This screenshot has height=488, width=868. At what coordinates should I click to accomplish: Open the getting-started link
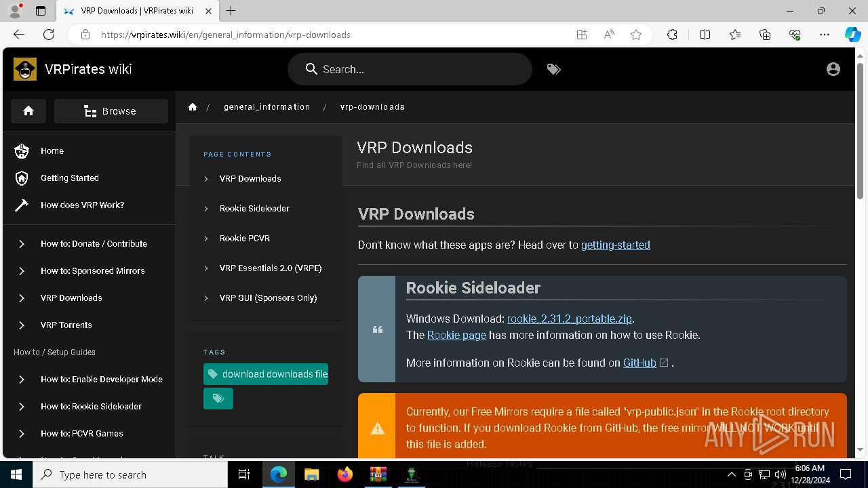tap(616, 245)
